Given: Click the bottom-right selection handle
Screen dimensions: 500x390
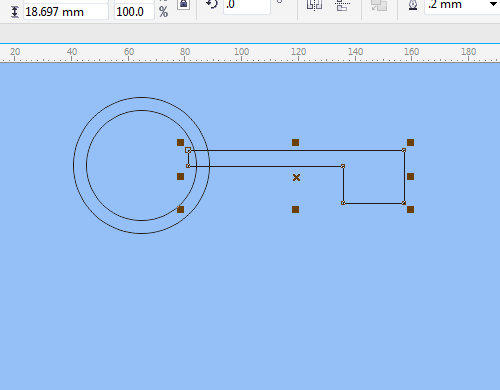Looking at the screenshot, I should [410, 209].
